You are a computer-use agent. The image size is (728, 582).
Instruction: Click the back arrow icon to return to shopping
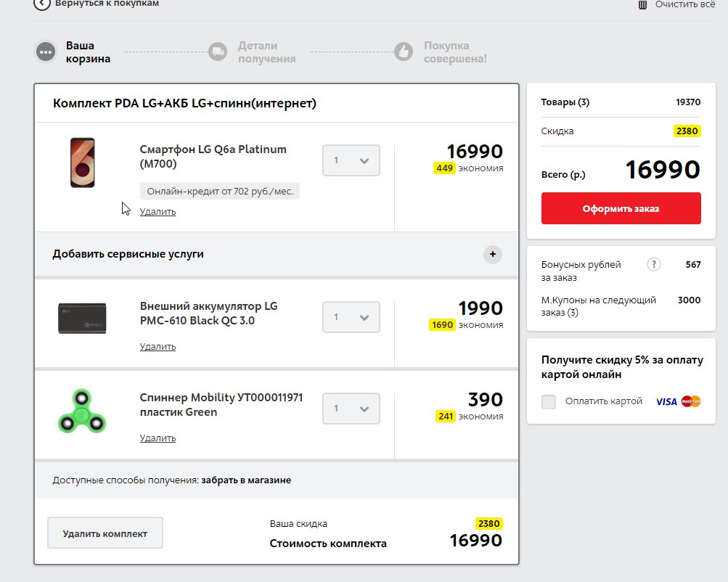42,4
